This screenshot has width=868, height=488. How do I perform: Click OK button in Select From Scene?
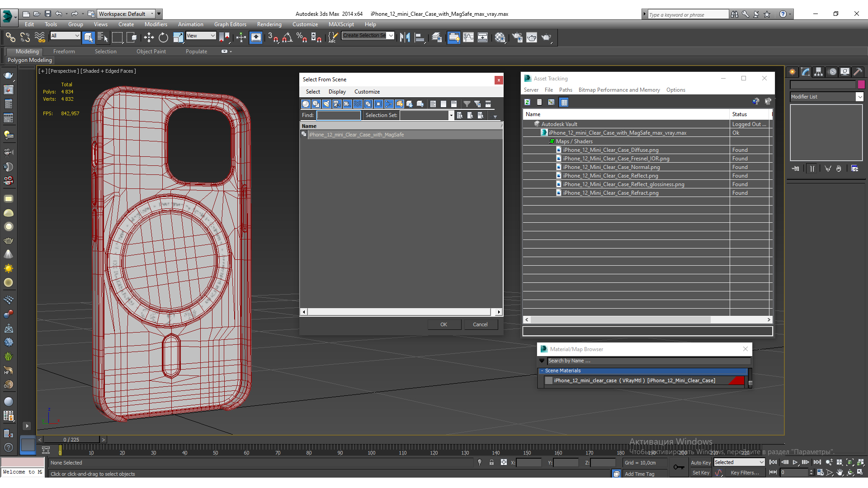pos(443,324)
